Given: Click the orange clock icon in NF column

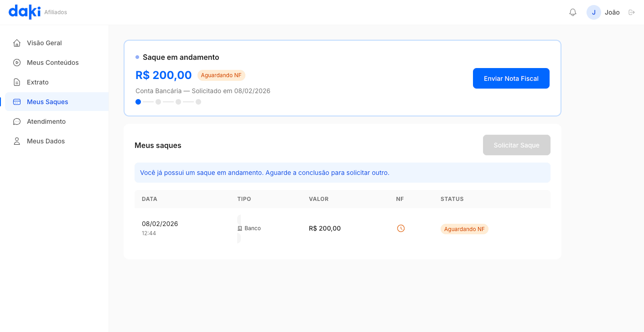Looking at the screenshot, I should [x=401, y=228].
